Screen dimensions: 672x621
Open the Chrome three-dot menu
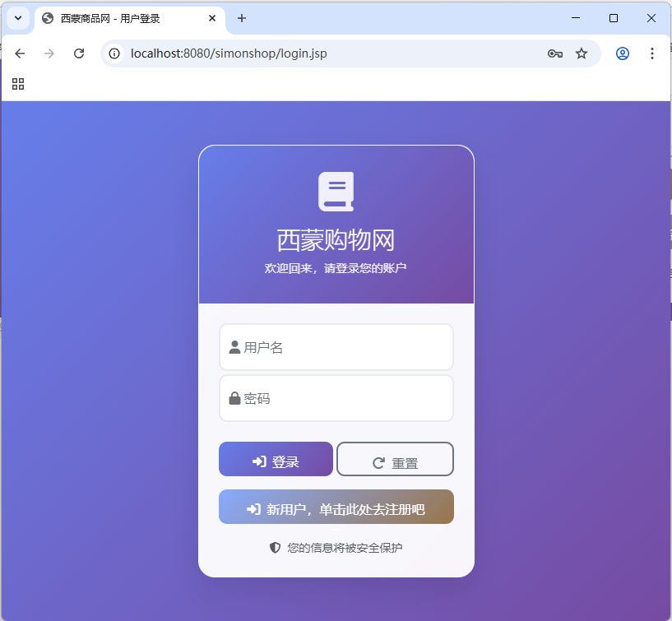click(652, 53)
